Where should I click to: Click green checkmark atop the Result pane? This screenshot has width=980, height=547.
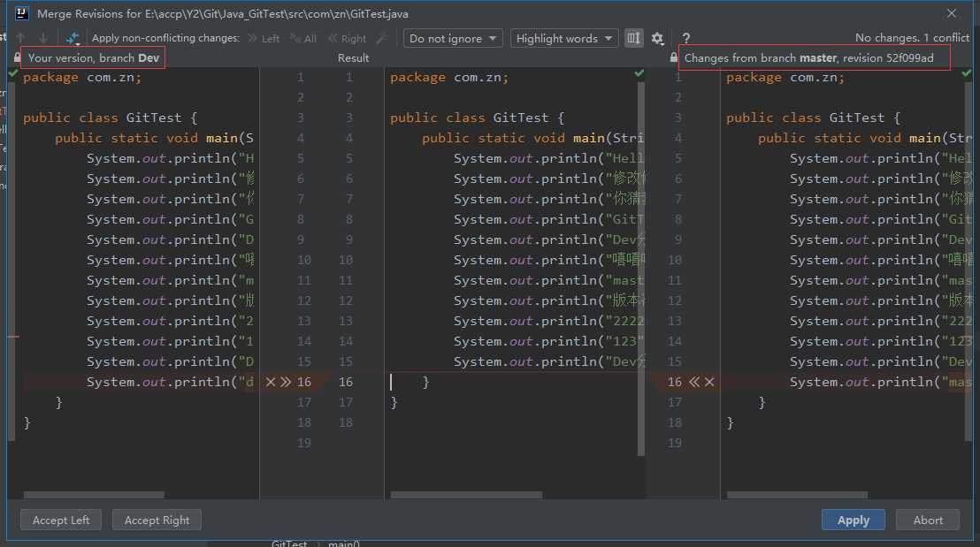point(639,73)
